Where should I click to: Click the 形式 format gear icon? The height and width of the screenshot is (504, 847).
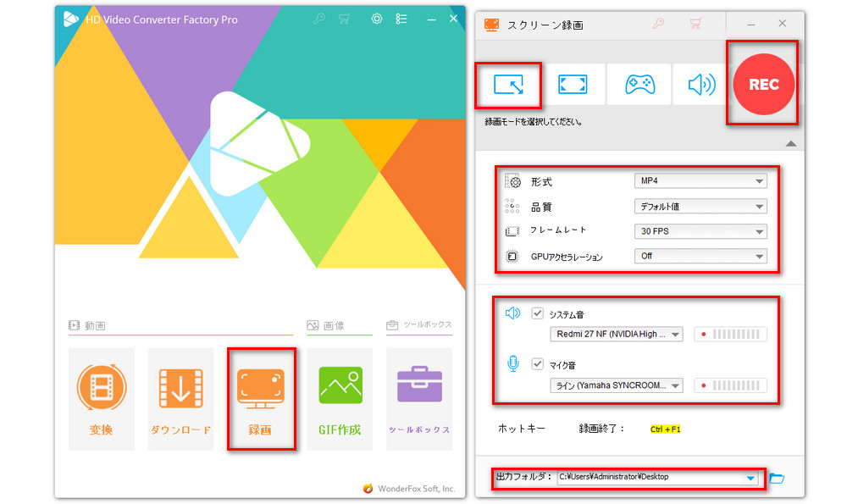[x=512, y=181]
